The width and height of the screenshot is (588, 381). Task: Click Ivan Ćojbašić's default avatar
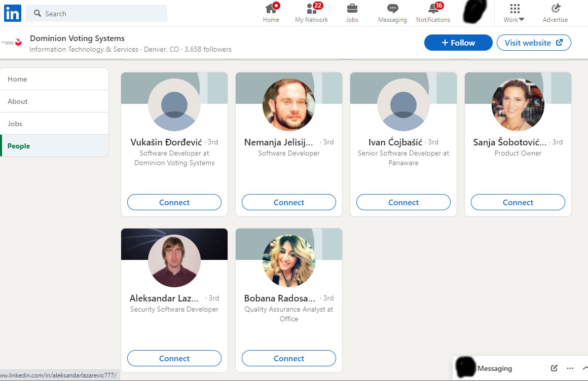click(403, 105)
